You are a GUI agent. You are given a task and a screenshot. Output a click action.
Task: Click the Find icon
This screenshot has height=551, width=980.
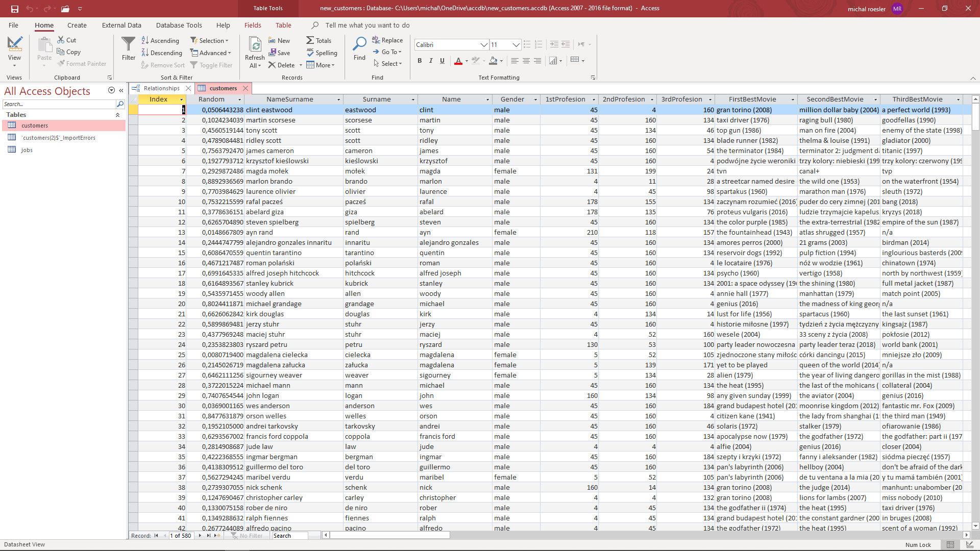tap(359, 48)
